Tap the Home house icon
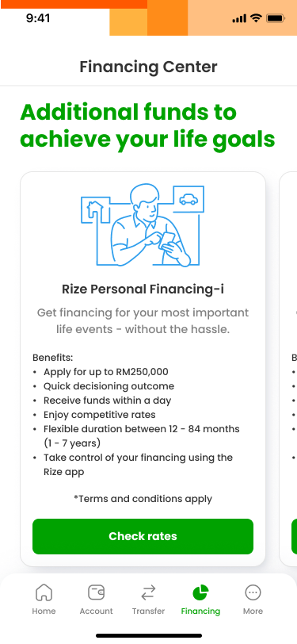The image size is (297, 644). click(44, 592)
